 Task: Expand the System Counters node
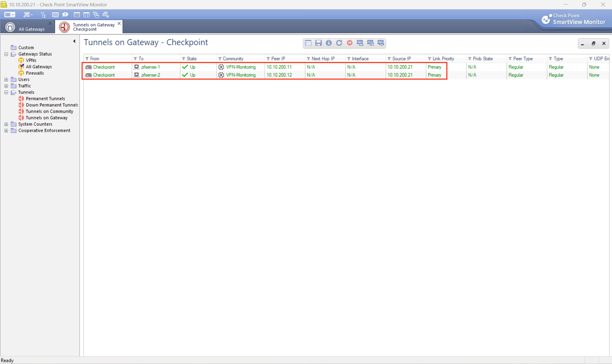tap(6, 124)
